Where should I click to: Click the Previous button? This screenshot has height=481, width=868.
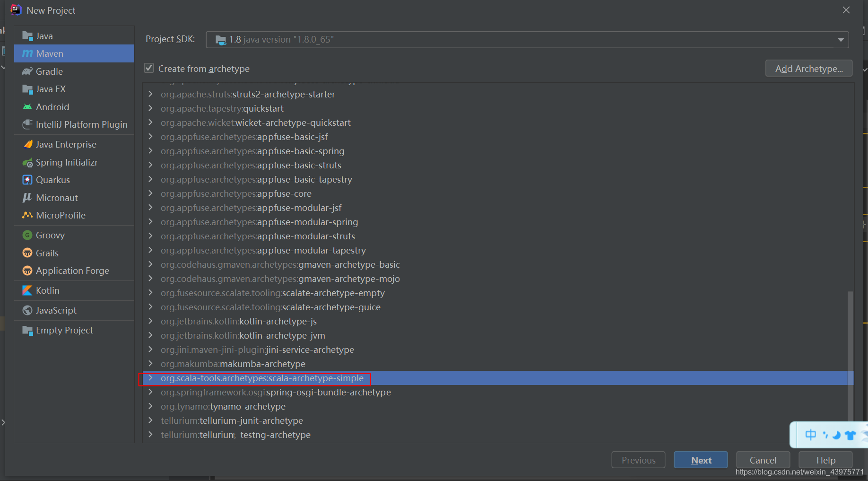(x=638, y=460)
